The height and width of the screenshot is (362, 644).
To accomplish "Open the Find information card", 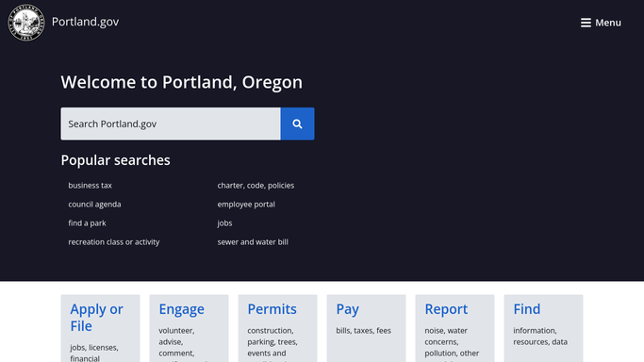I will point(543,328).
